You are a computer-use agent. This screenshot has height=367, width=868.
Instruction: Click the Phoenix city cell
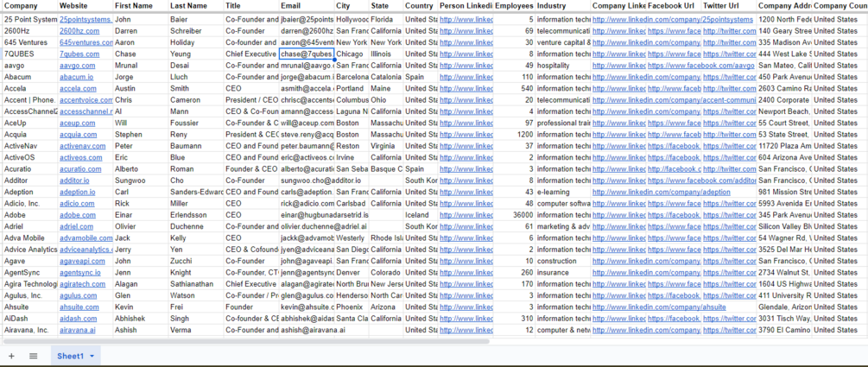tap(352, 307)
